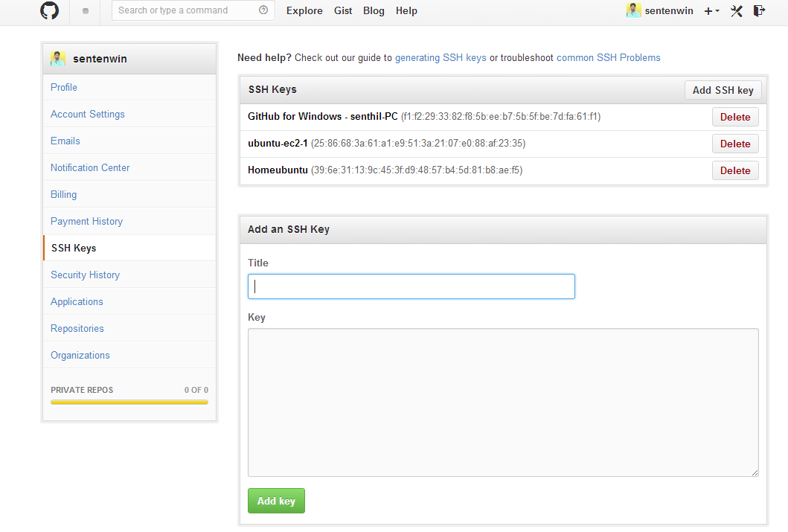Click the sentenwin avatar in header

[x=633, y=10]
